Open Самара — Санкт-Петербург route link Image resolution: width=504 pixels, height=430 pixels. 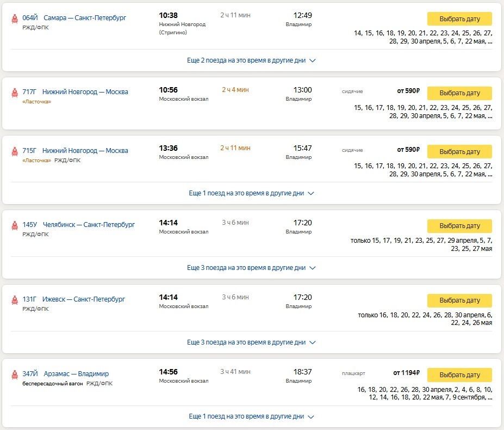[x=85, y=18]
